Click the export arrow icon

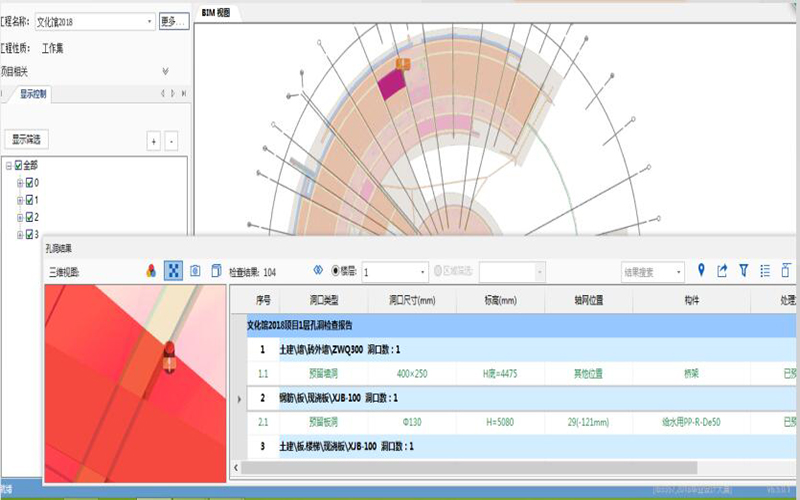tap(722, 271)
